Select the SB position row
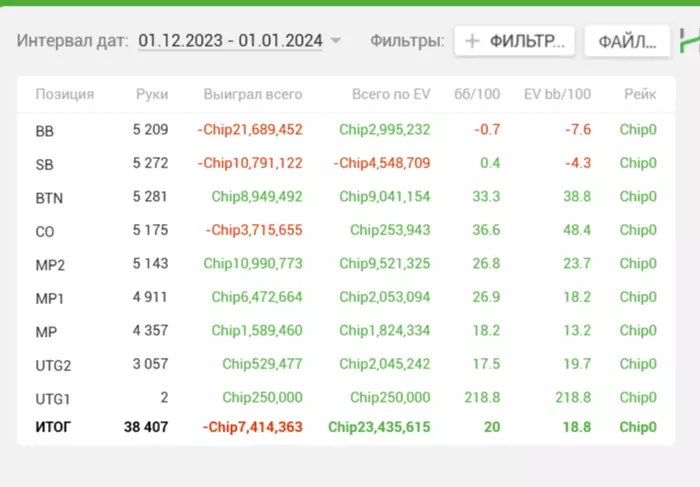The image size is (700, 487). tap(45, 164)
